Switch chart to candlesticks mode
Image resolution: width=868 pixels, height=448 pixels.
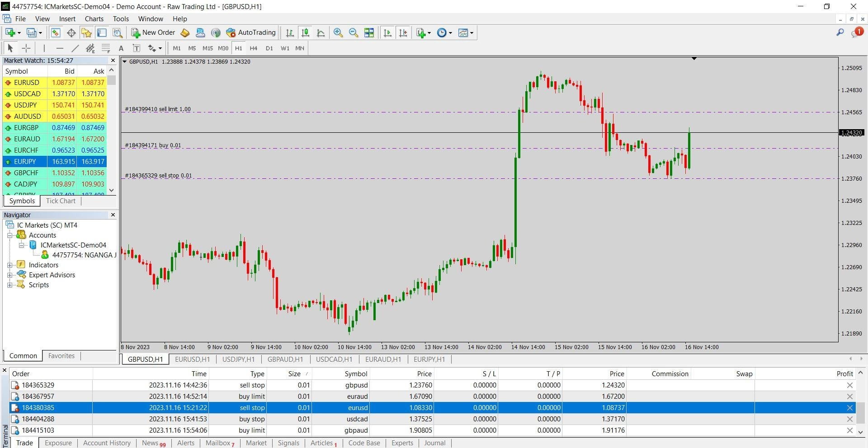pyautogui.click(x=305, y=33)
